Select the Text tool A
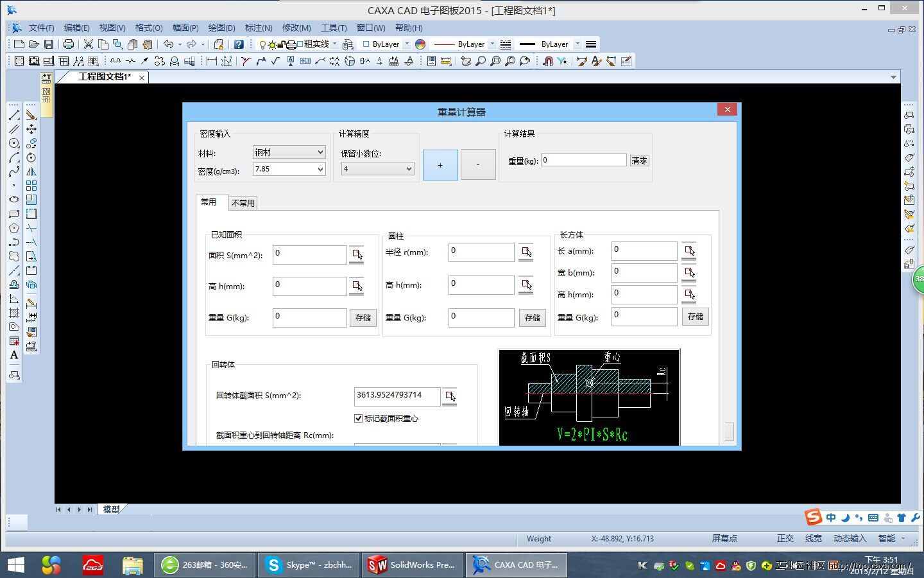This screenshot has width=924, height=578. click(14, 355)
